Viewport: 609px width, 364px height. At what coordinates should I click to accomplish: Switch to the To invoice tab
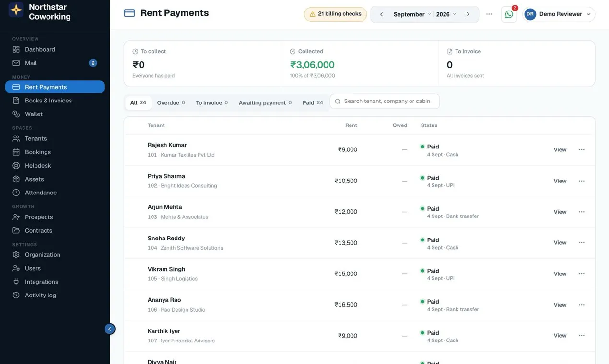coord(212,103)
